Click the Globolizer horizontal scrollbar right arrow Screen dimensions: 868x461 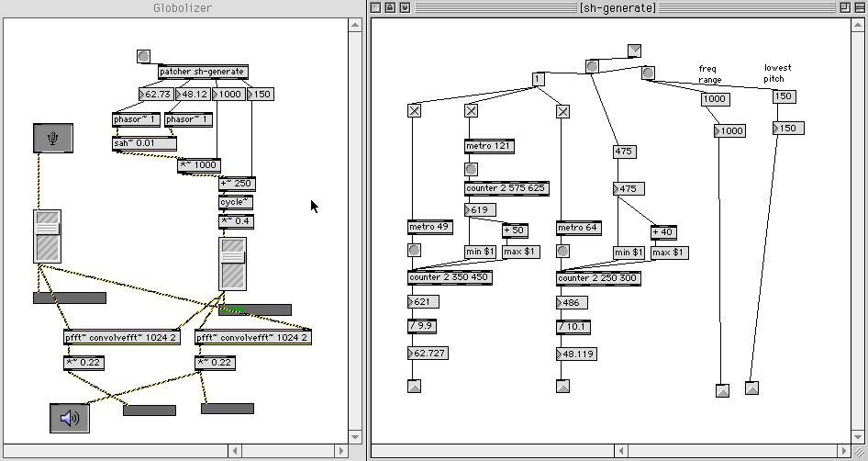pyautogui.click(x=341, y=451)
